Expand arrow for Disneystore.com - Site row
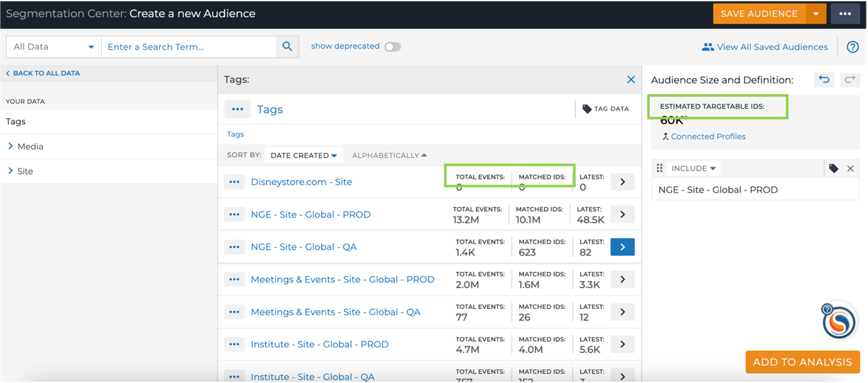The height and width of the screenshot is (383, 868). (x=622, y=182)
